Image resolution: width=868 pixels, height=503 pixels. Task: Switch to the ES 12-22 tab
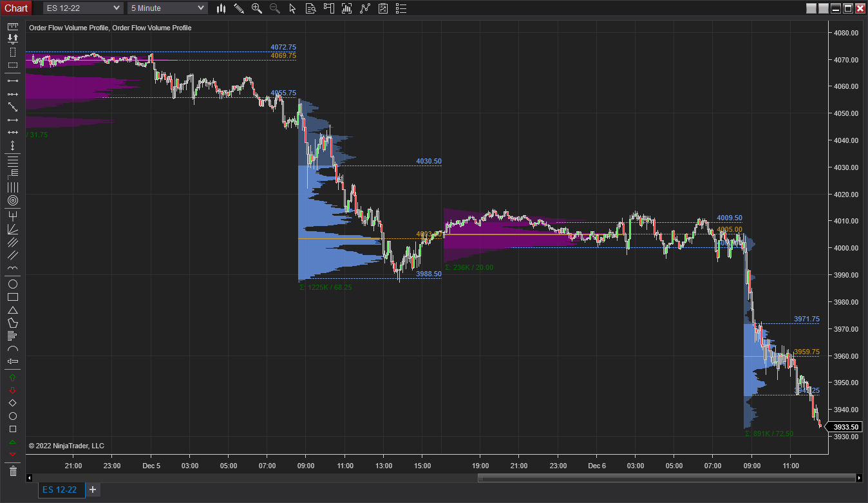pyautogui.click(x=61, y=489)
